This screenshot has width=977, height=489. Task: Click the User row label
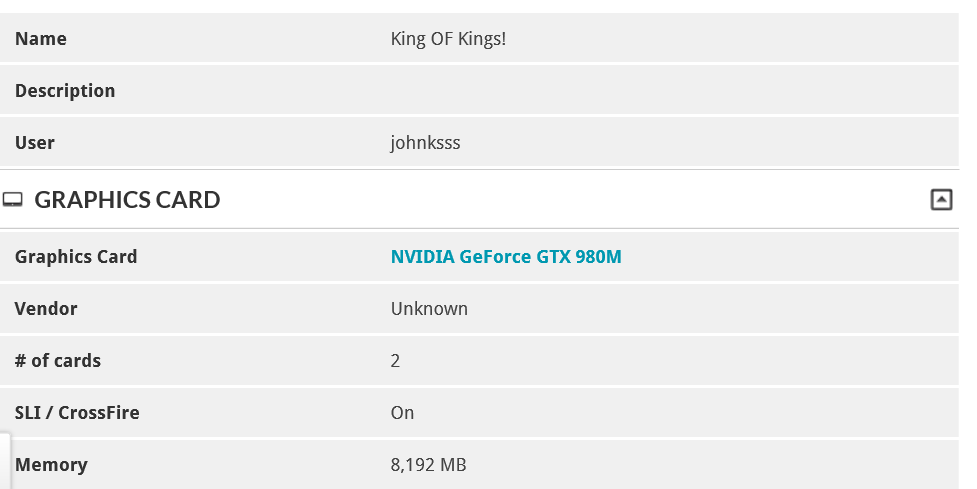[x=35, y=143]
